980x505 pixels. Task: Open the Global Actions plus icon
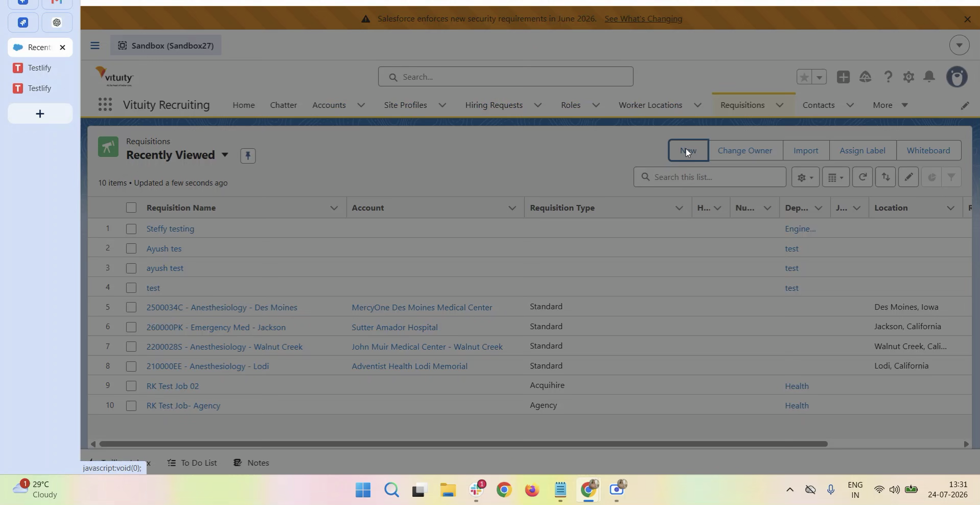[x=843, y=77]
